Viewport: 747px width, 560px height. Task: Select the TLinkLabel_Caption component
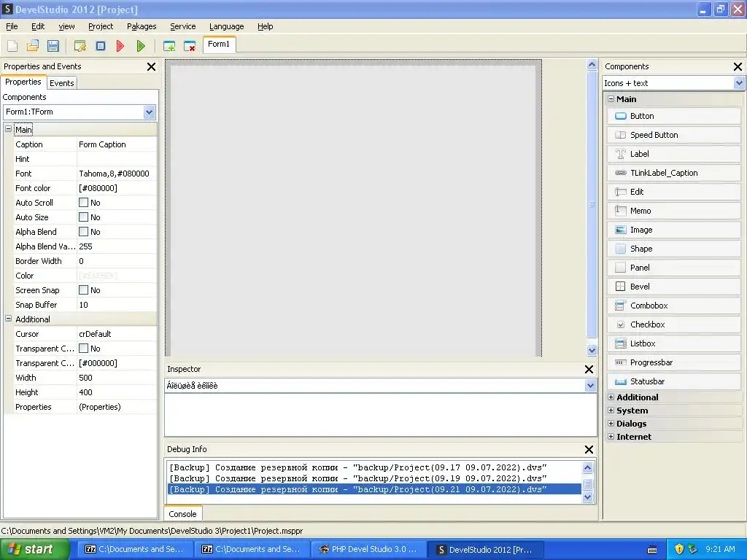pos(673,173)
